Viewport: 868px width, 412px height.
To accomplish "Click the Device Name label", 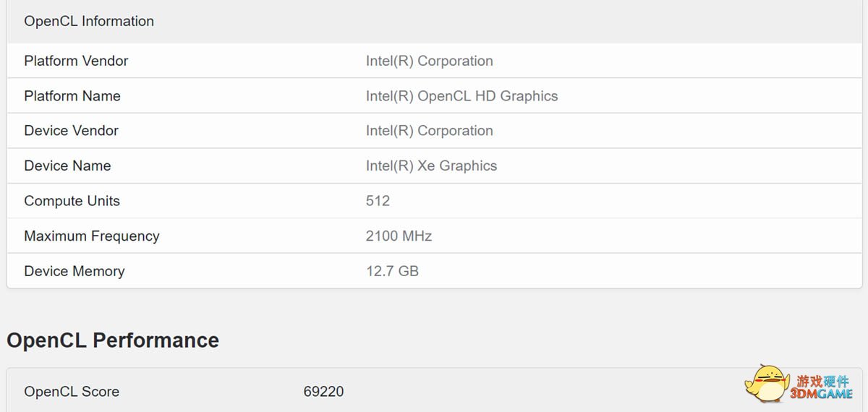I will [x=67, y=166].
